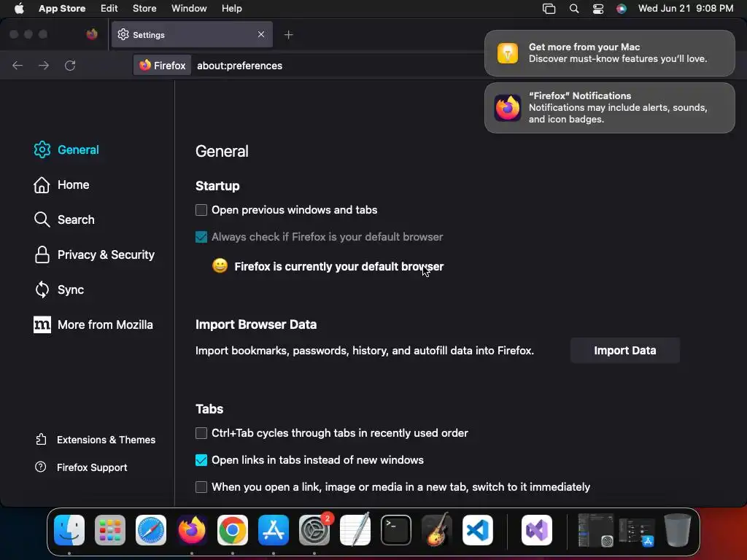Image resolution: width=747 pixels, height=560 pixels.
Task: Select the Settings tab
Action: [192, 34]
